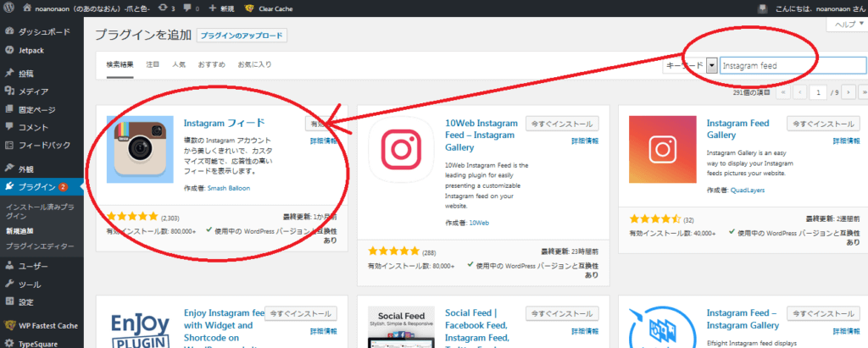
Task: Open インストール済みプラグイン submenu
Action: tap(40, 212)
